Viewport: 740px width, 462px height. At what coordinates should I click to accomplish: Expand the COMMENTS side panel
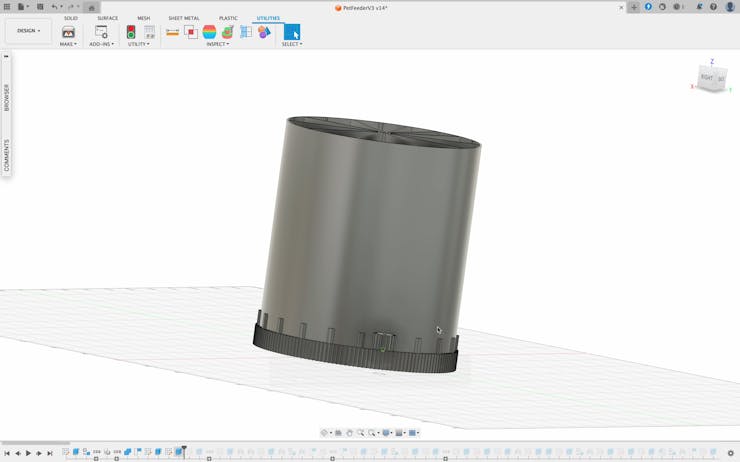point(7,155)
